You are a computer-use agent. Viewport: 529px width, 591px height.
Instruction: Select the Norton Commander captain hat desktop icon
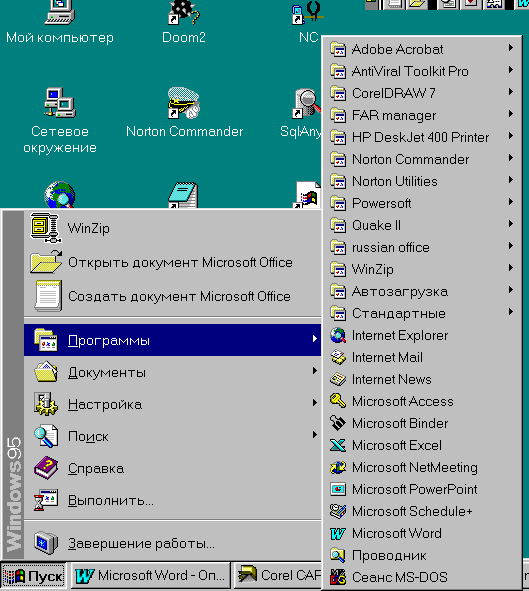(183, 103)
